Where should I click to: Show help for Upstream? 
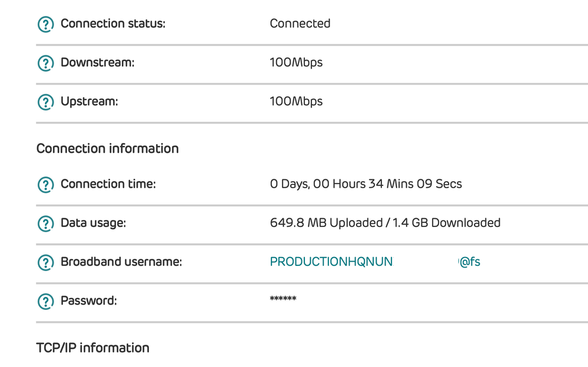click(x=46, y=102)
